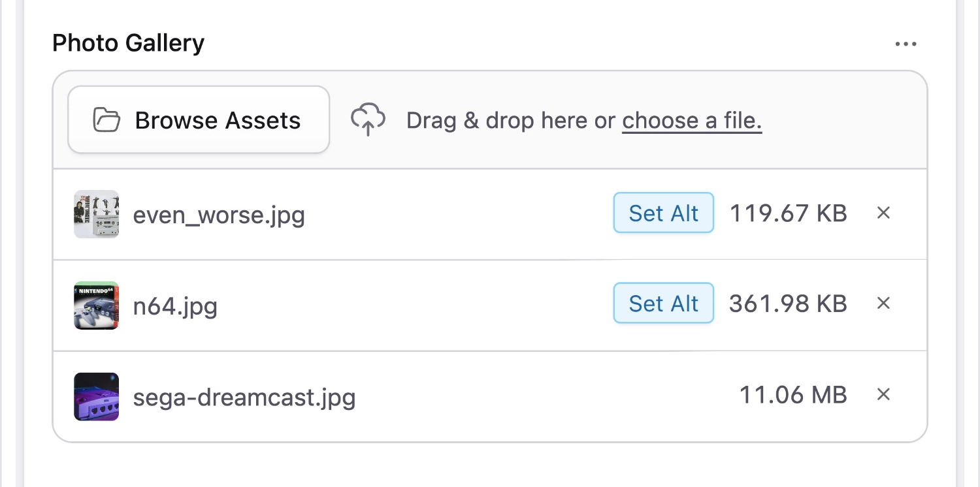Open the Photo Gallery options ellipsis menu
980x487 pixels.
(x=906, y=43)
